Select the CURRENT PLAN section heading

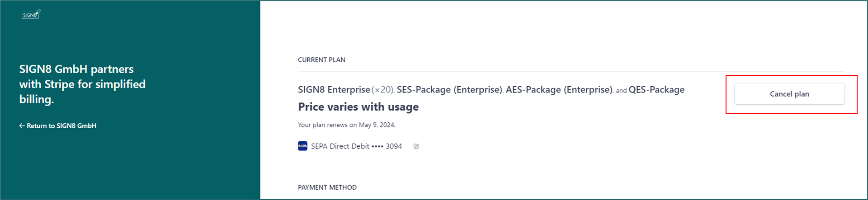coord(321,60)
